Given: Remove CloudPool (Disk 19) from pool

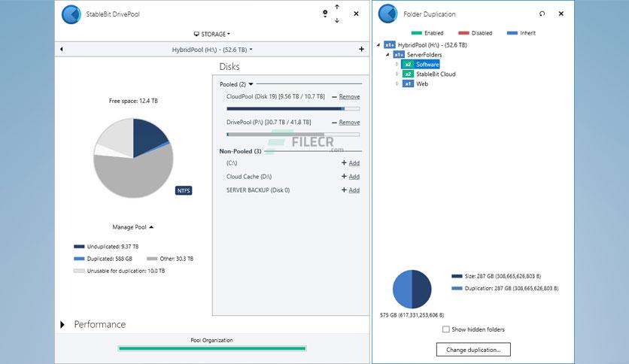Looking at the screenshot, I should 349,96.
